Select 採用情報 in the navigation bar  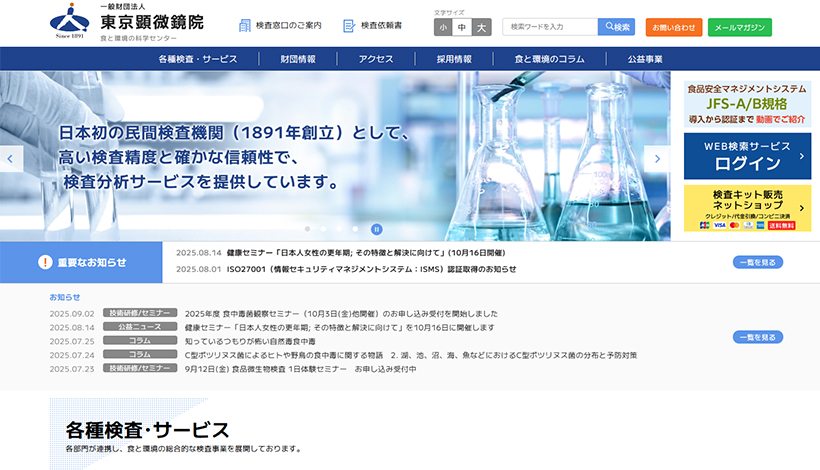tap(454, 59)
